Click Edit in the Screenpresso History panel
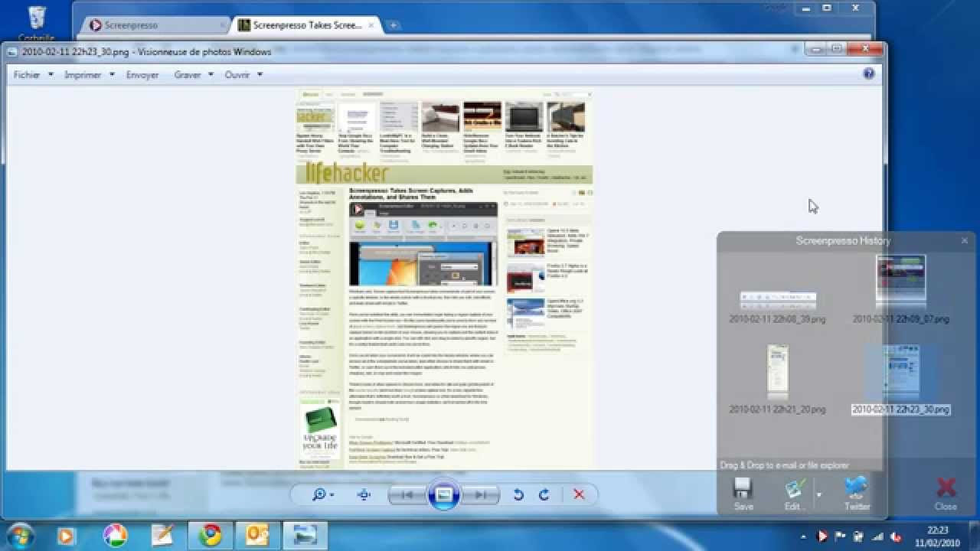Screen dimensions: 980x551 pyautogui.click(x=795, y=494)
